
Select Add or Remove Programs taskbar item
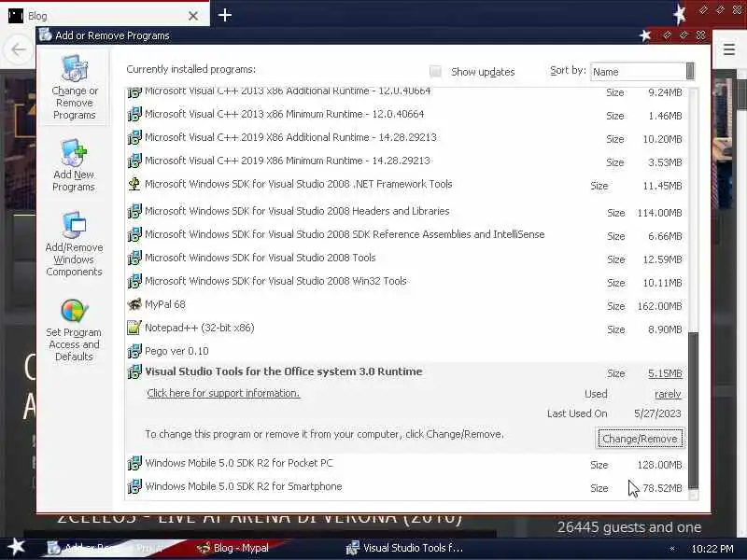point(107,548)
